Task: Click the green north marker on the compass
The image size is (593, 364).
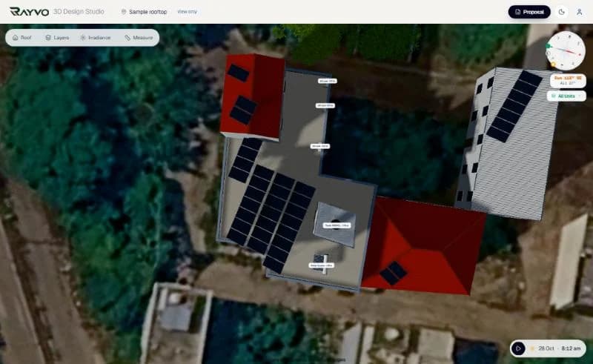Action: (x=549, y=46)
